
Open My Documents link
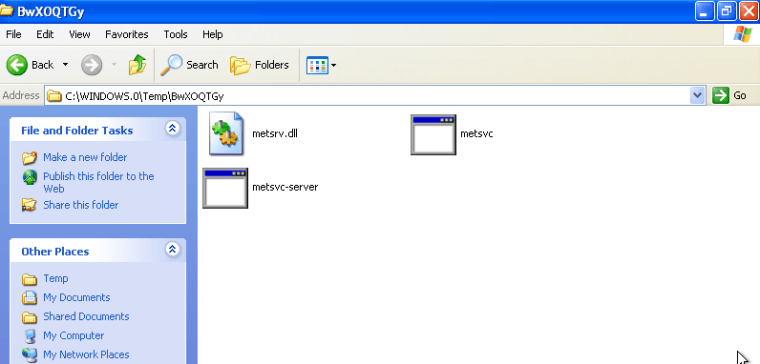coord(77,297)
